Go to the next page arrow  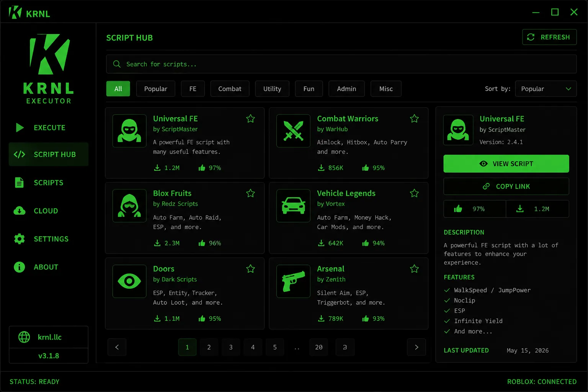point(416,347)
